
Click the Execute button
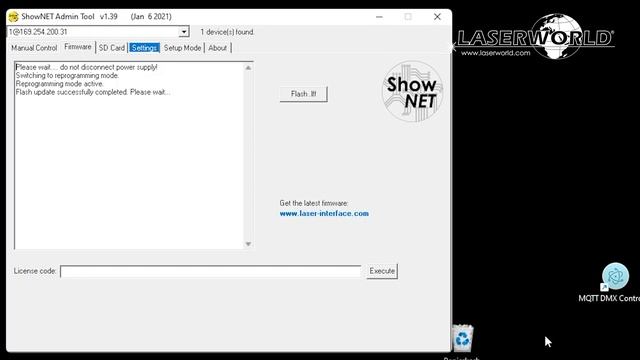(x=382, y=271)
